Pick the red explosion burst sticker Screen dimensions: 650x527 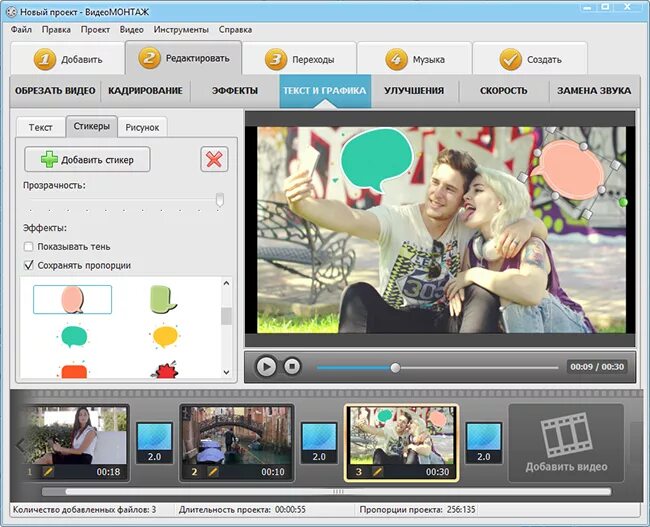(165, 370)
